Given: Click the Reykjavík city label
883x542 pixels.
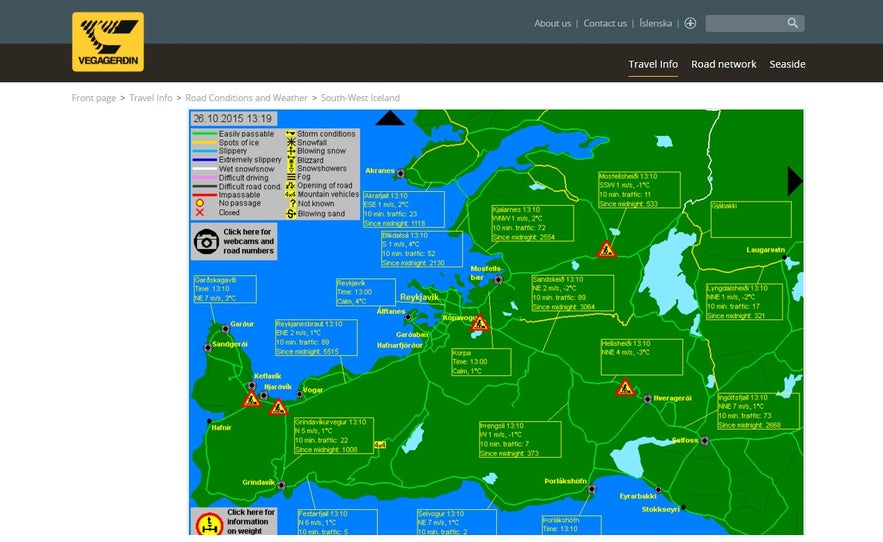Looking at the screenshot, I should [x=419, y=297].
